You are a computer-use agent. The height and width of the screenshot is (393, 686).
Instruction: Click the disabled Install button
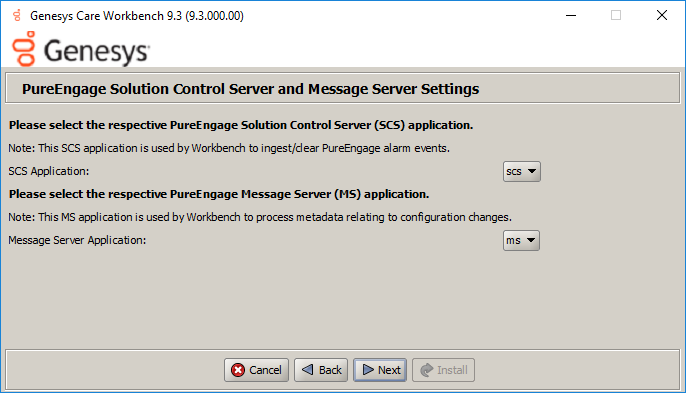pyautogui.click(x=443, y=370)
